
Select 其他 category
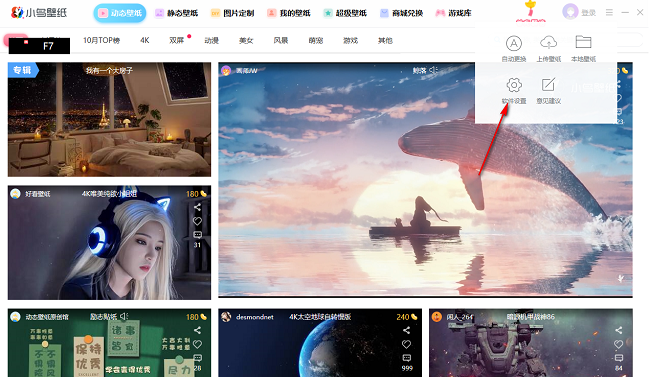coord(385,40)
